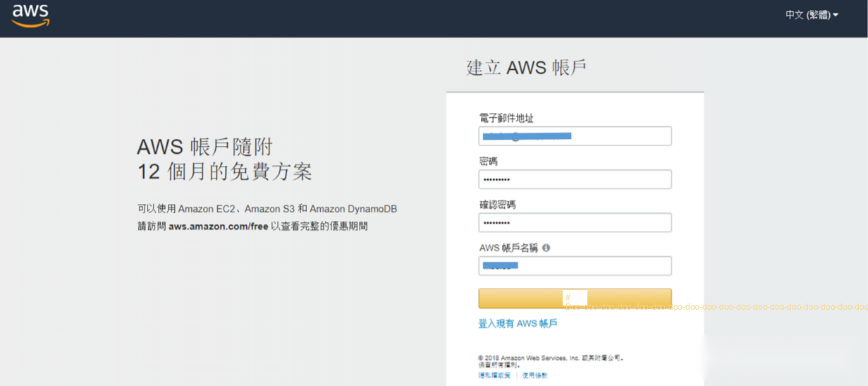Click info icon beside AWS 帳戶名稱
868x386 pixels.
(x=546, y=248)
